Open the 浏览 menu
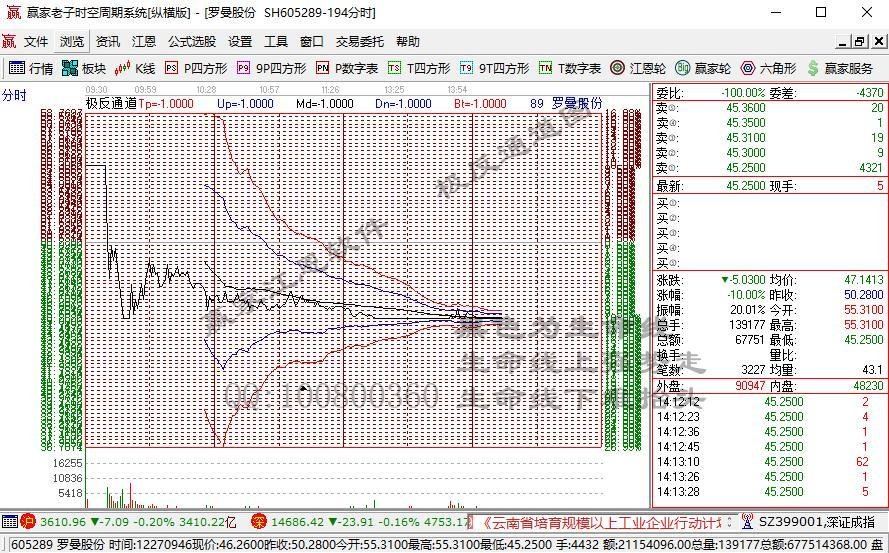This screenshot has height=553, width=889. click(72, 41)
